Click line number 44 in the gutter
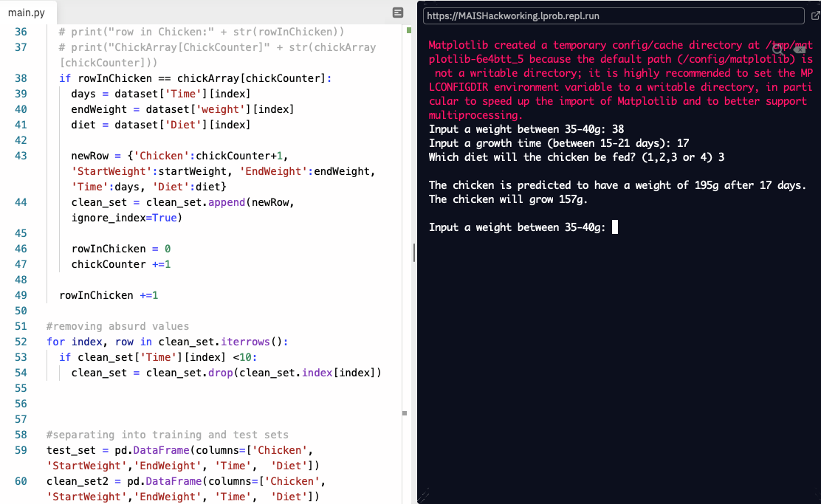821x504 pixels. (x=21, y=202)
